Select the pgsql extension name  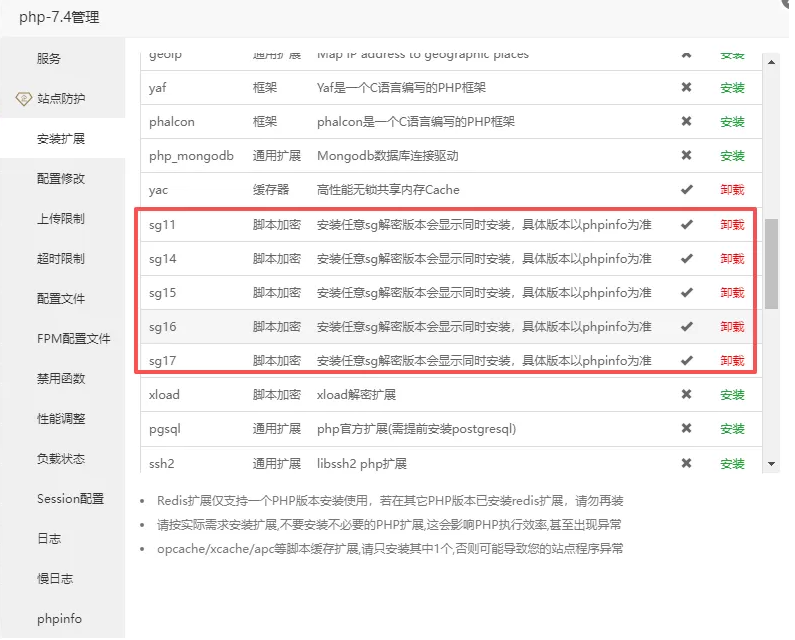coord(165,429)
